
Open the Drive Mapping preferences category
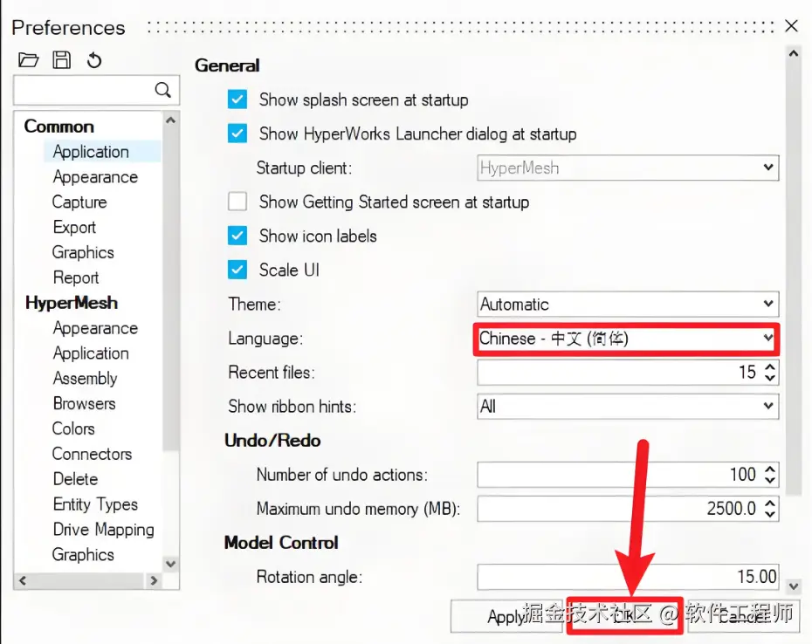pyautogui.click(x=104, y=530)
